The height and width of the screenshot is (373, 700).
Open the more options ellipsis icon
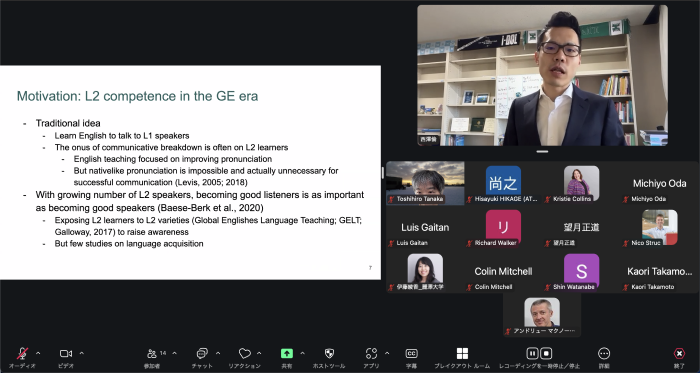604,353
